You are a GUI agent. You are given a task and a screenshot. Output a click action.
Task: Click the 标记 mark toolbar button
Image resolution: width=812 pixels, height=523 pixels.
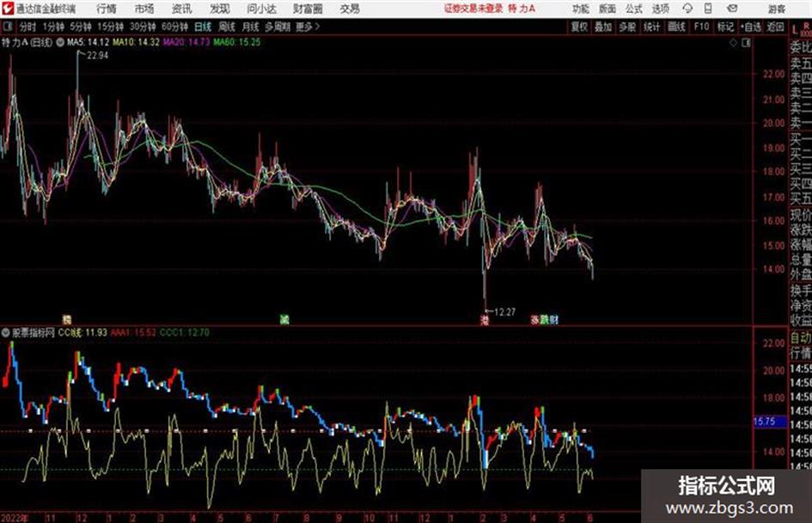(x=725, y=27)
